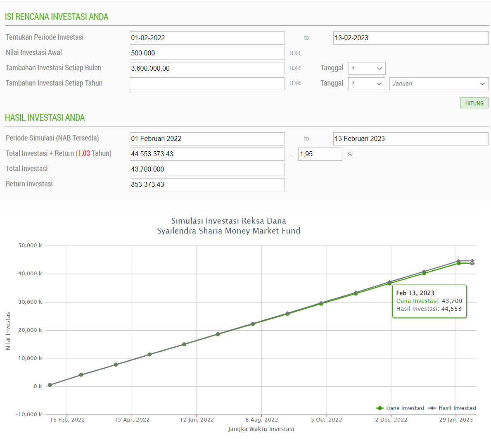Click the '30,000 k' y-axis label
The image size is (491, 448).
coord(30,302)
